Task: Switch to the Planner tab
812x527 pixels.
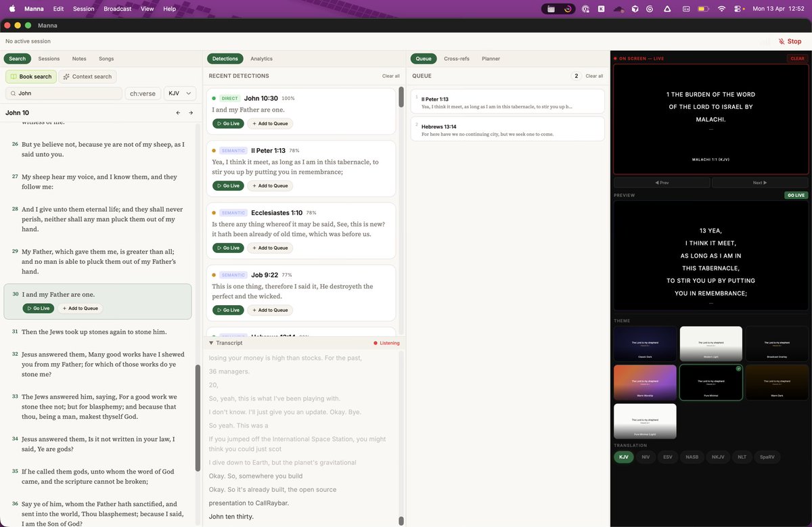Action: (x=491, y=59)
